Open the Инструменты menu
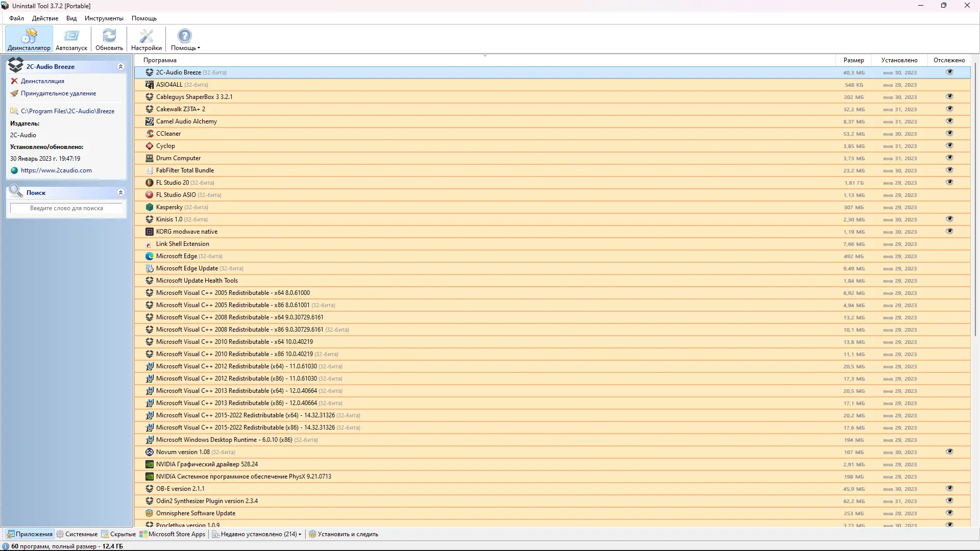980x551 pixels. [x=104, y=18]
